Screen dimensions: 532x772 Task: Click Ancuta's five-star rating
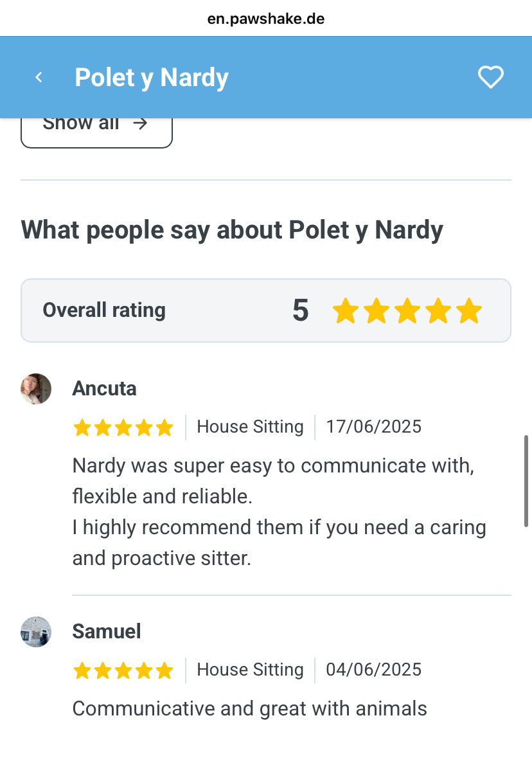(x=123, y=427)
